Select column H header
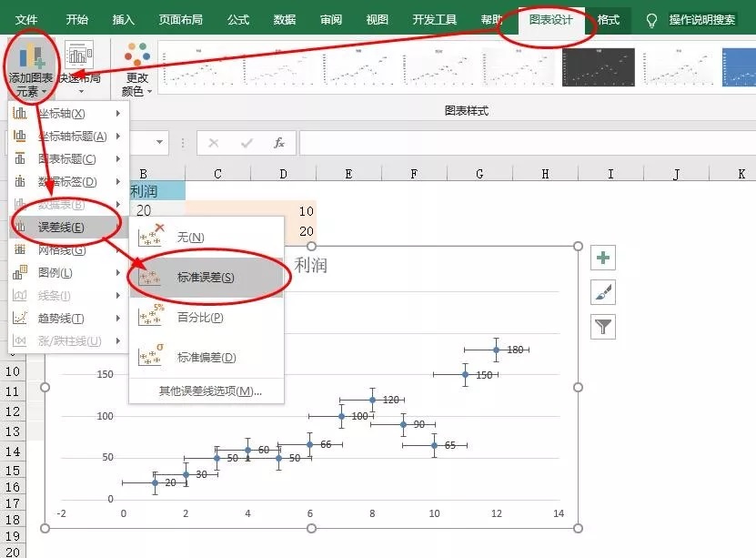756x558 pixels. pyautogui.click(x=545, y=174)
